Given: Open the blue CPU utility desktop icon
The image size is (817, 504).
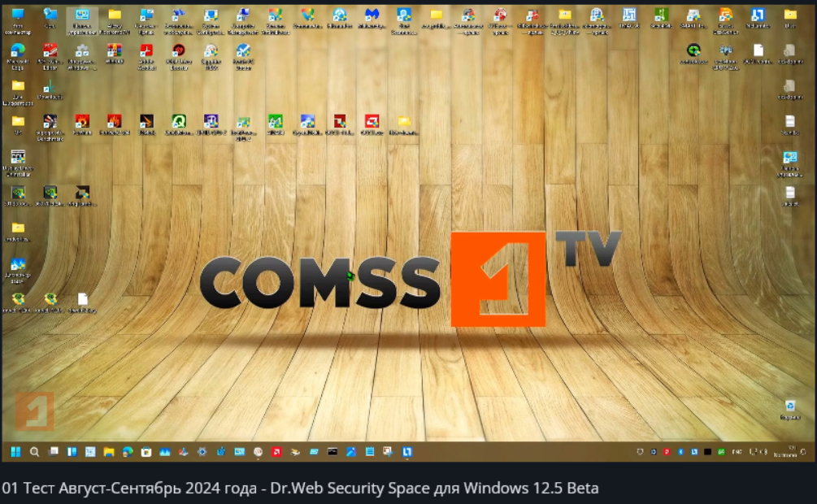Looking at the screenshot, I should tap(725, 57).
